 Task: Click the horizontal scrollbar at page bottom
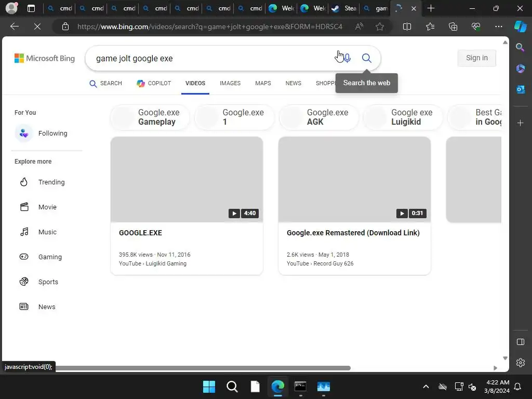tap(203, 368)
